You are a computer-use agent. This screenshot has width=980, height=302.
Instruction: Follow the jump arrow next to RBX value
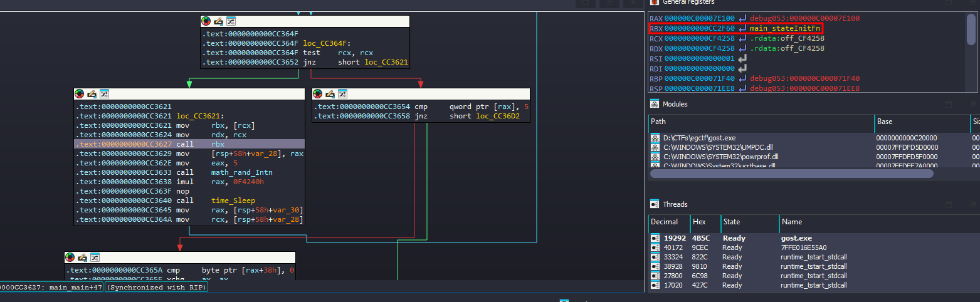point(743,29)
